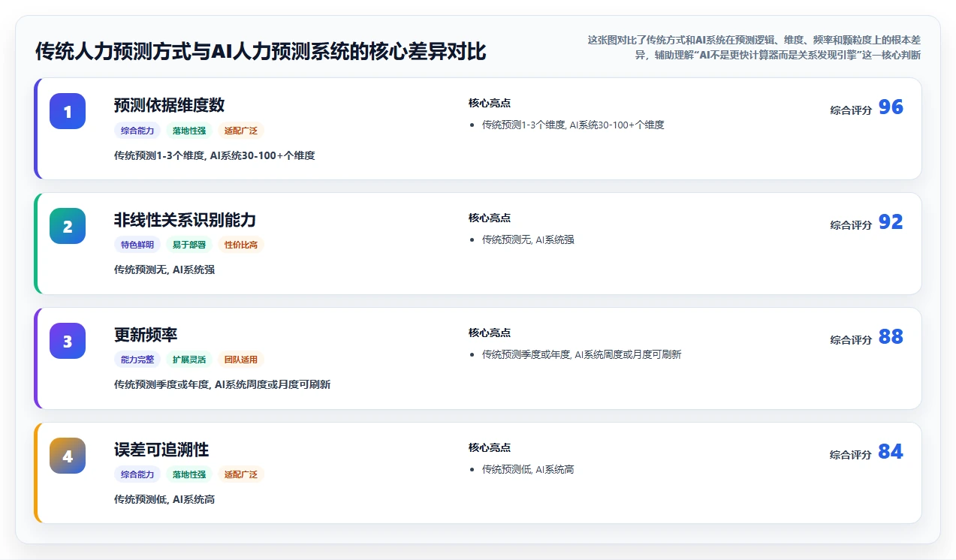Click the purple number 3 badge icon

68,341
